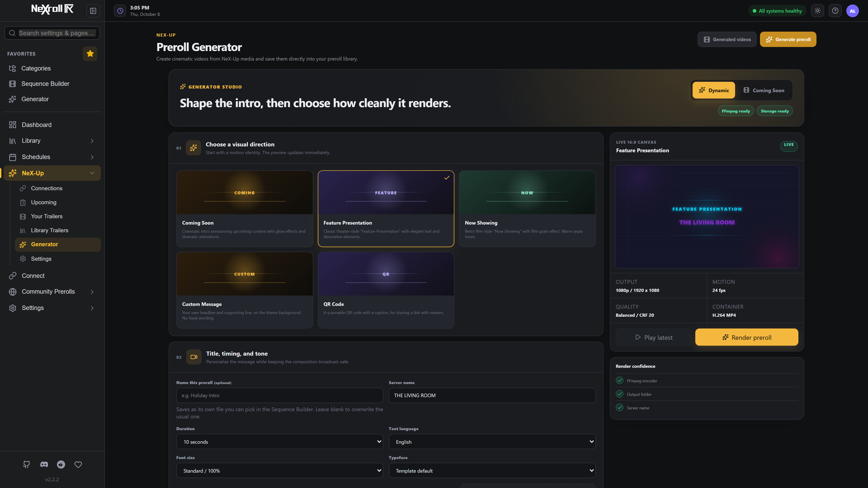Expand the Schedules menu chevron
The image size is (868, 488).
click(x=92, y=157)
